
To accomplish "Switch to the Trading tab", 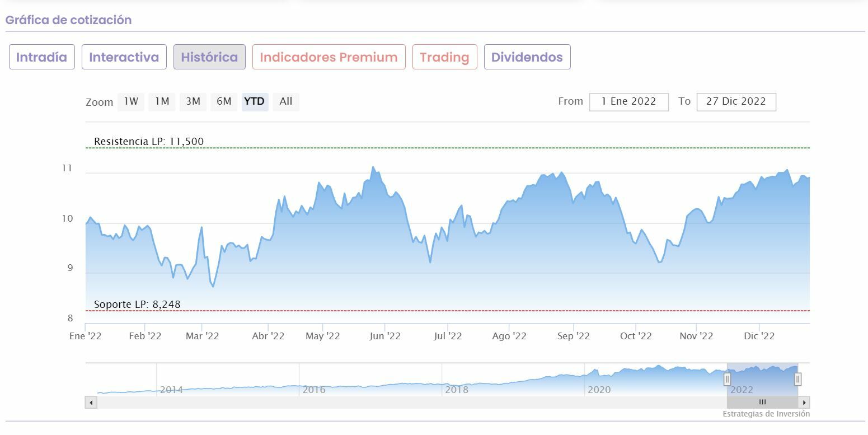I will [444, 57].
